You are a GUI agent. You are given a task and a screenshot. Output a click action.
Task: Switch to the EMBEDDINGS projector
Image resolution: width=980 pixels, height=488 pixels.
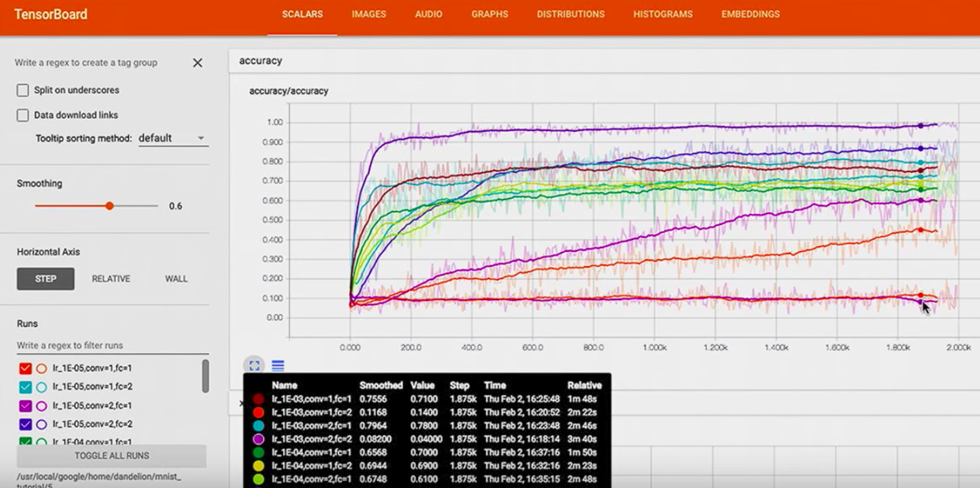pos(749,13)
